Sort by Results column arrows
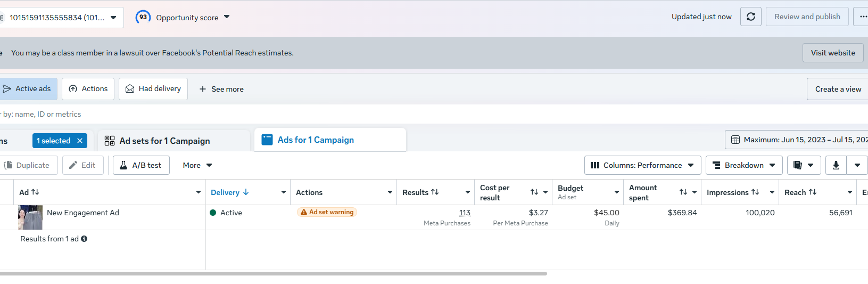This screenshot has width=868, height=284. [x=435, y=192]
